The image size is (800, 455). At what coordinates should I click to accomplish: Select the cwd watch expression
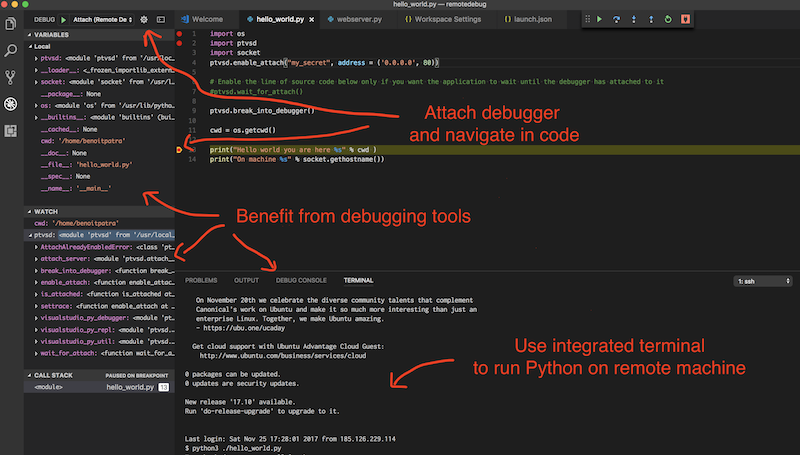99,223
